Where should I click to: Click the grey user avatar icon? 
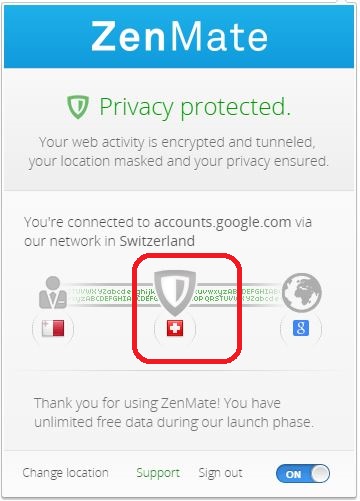click(53, 292)
